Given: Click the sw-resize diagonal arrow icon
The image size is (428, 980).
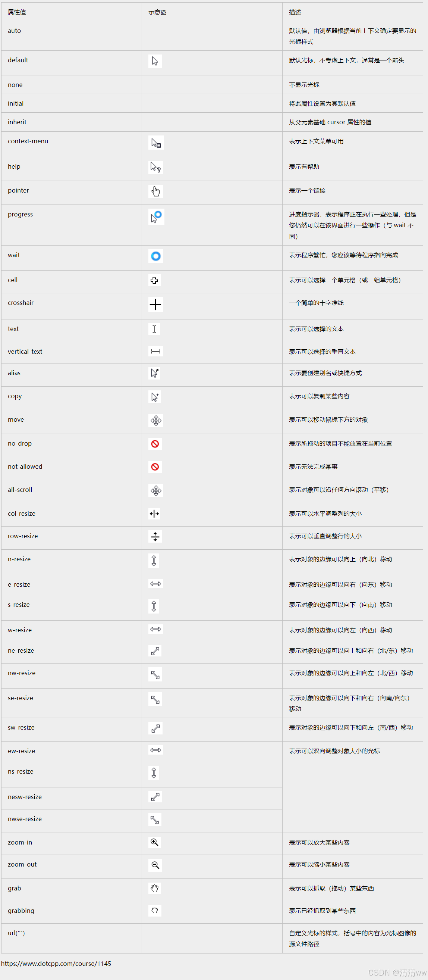Looking at the screenshot, I should 155,728.
